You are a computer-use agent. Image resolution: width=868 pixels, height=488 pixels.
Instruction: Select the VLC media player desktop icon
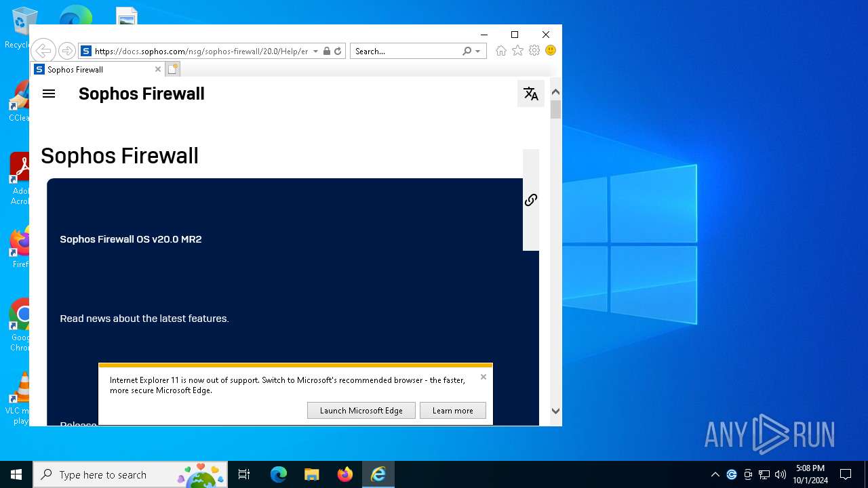(x=20, y=398)
